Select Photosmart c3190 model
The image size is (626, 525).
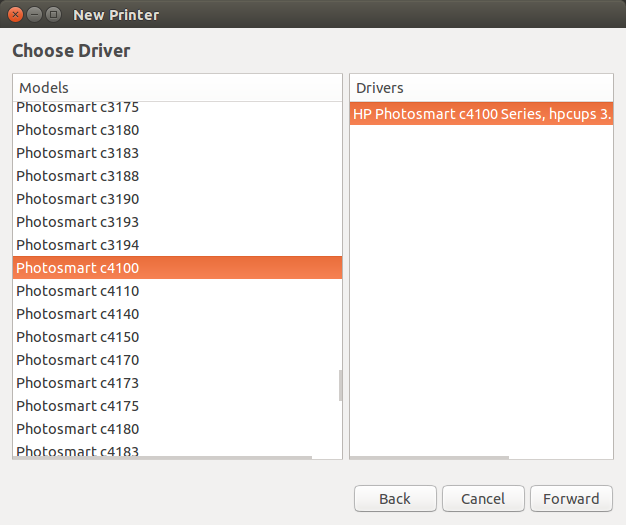[x=177, y=199]
